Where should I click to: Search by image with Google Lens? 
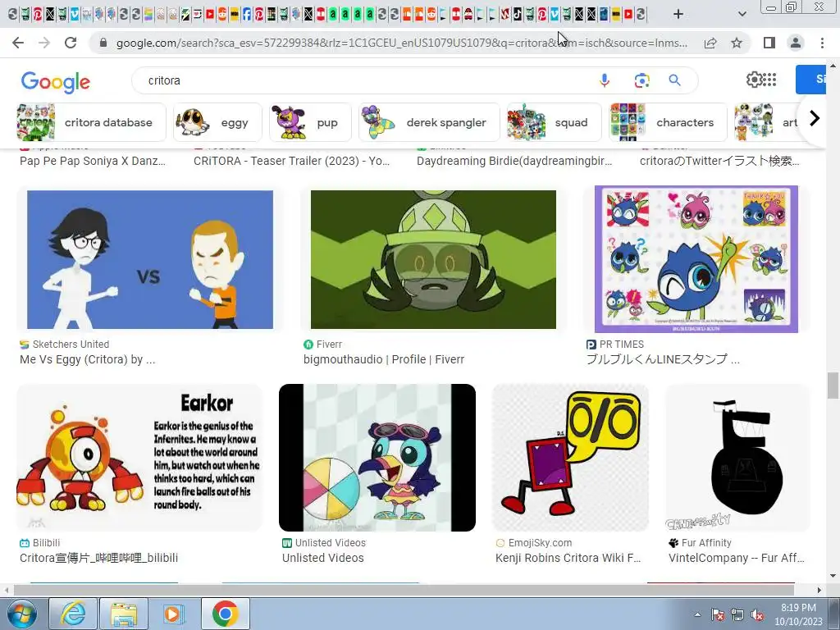[641, 80]
